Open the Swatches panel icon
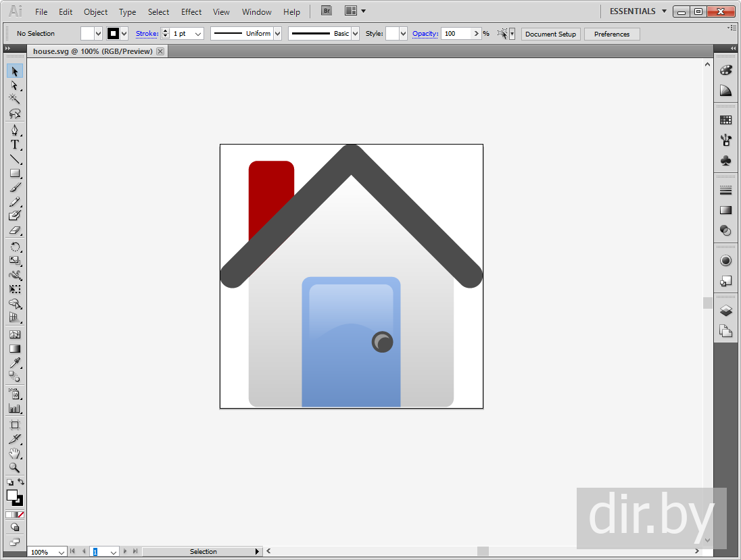 [726, 120]
